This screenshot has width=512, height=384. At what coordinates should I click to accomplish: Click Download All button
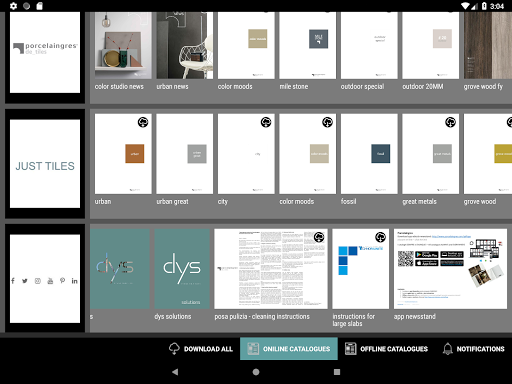[201, 349]
